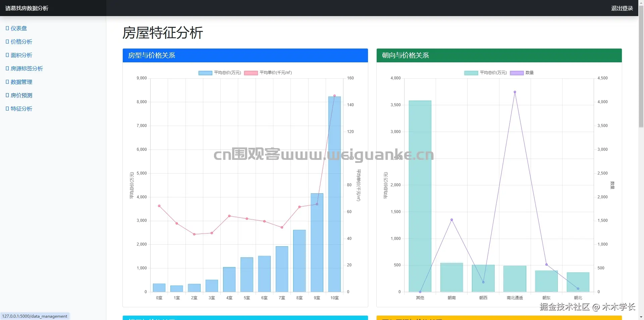Click the scrollbar down arrow
This screenshot has height=320, width=644.
(x=641, y=317)
